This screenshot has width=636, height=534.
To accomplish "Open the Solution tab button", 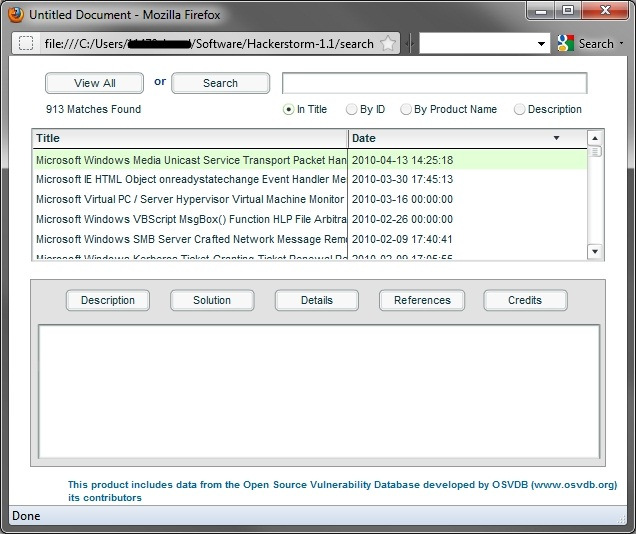I will click(212, 300).
